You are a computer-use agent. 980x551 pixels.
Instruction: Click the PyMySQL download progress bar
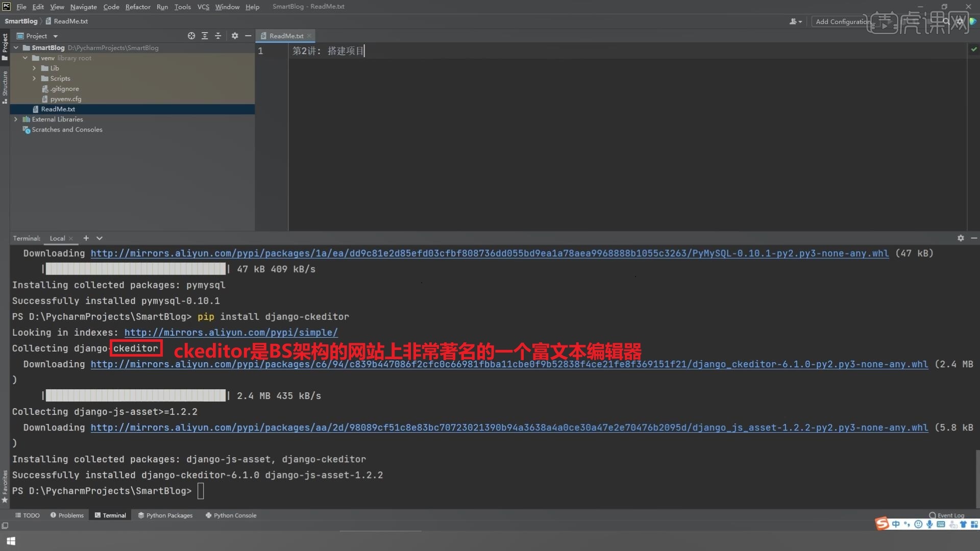[135, 269]
